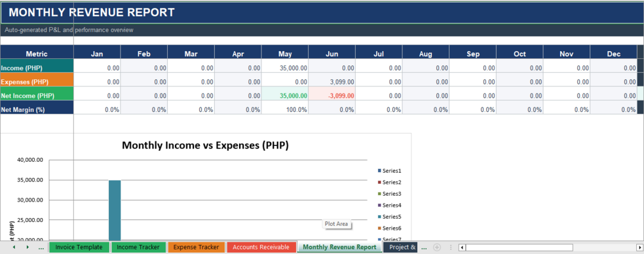
Task: Switch to the Income Tracker tab
Action: [138, 248]
